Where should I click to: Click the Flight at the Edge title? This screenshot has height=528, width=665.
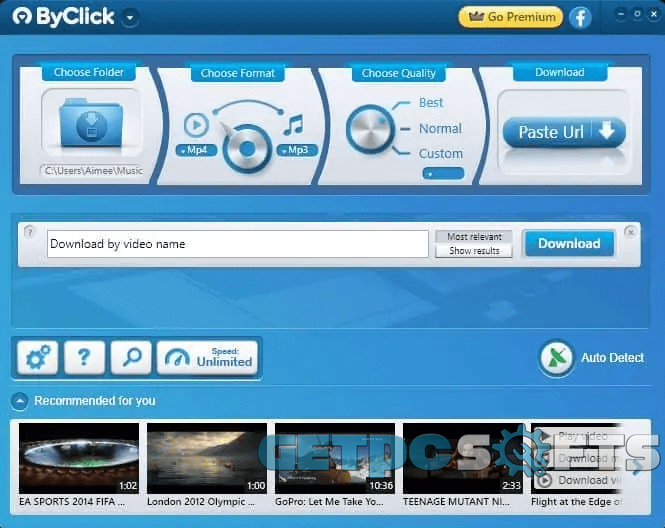click(x=577, y=502)
